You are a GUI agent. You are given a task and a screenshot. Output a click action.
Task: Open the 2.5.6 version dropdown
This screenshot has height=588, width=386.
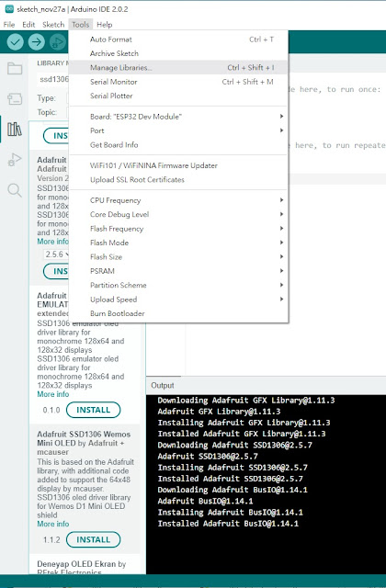[56, 254]
